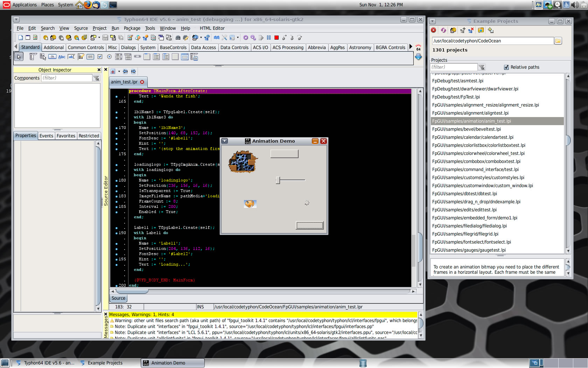The width and height of the screenshot is (588, 368).
Task: Click the Components filter input field
Action: coord(66,78)
